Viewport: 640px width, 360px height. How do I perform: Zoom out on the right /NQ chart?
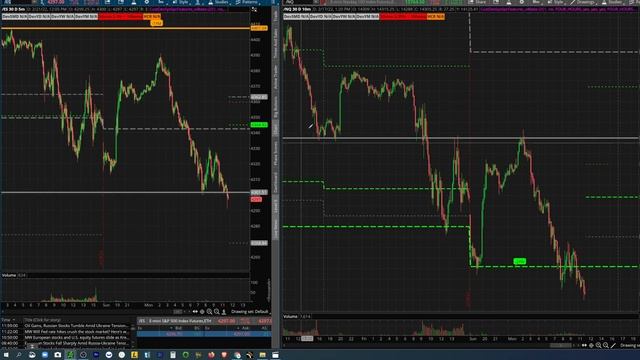(606, 345)
